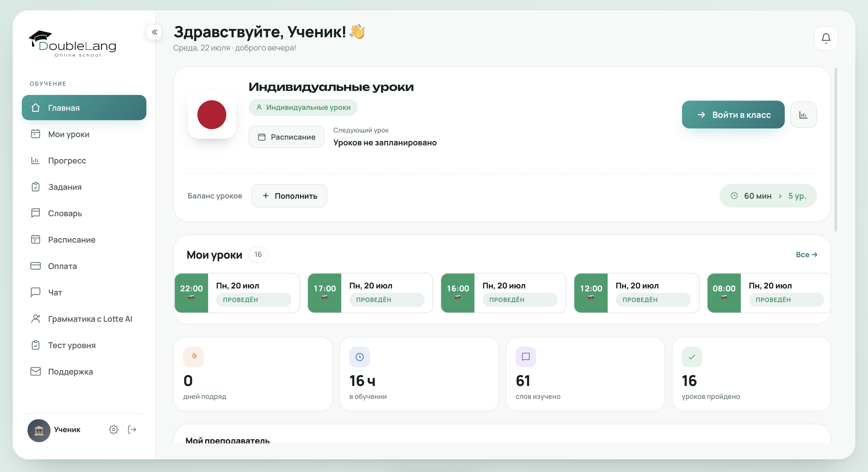Click the waving hand emoji in greeting
This screenshot has height=472, width=868.
click(358, 32)
